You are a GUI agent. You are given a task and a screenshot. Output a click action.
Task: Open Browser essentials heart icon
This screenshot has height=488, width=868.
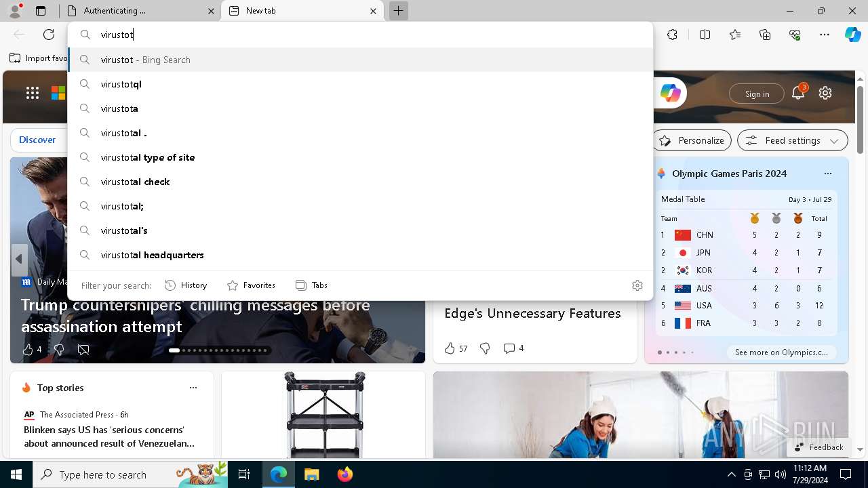795,35
